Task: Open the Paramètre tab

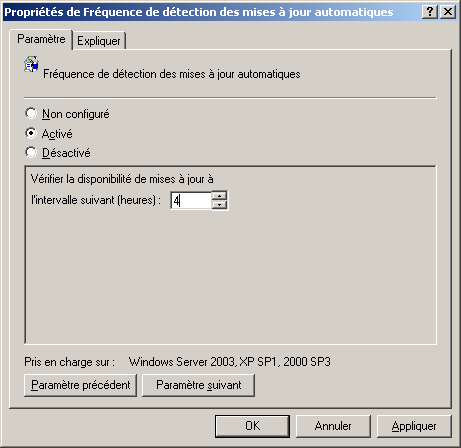Action: click(41, 39)
